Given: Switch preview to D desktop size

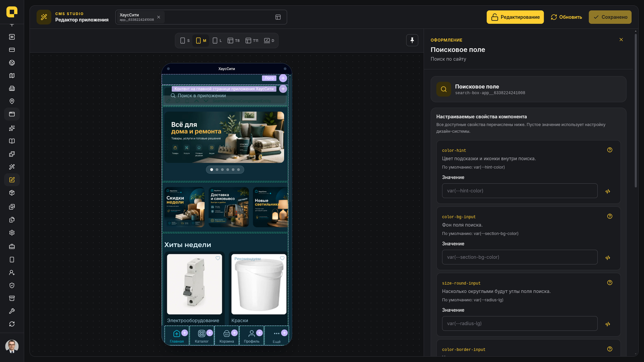Looking at the screenshot, I should tap(269, 41).
